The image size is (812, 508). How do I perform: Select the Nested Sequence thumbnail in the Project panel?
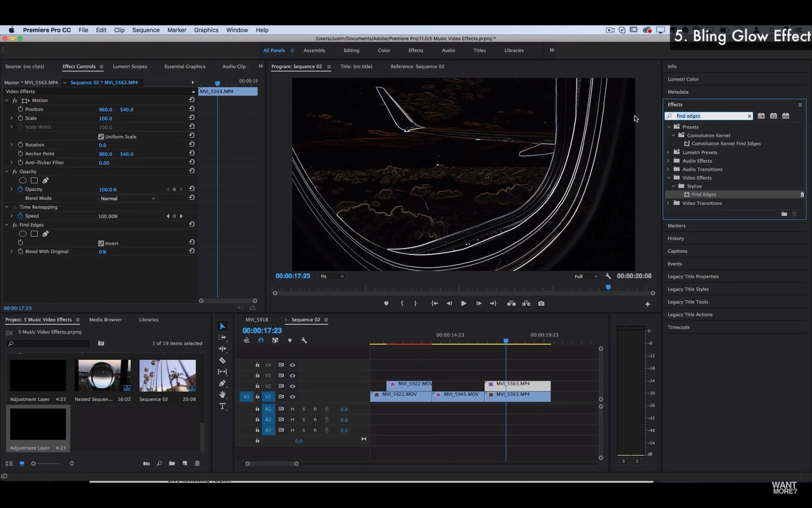(103, 375)
